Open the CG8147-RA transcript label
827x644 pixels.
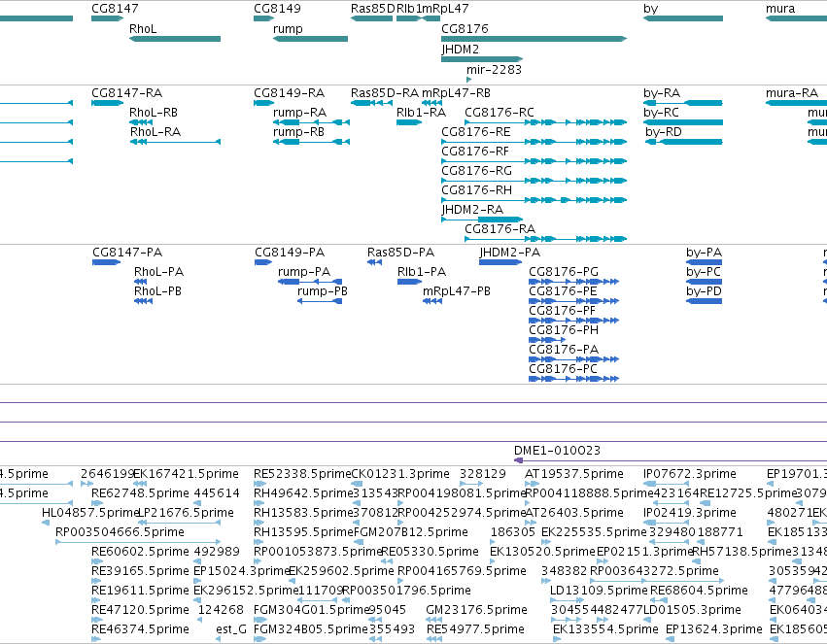point(127,93)
